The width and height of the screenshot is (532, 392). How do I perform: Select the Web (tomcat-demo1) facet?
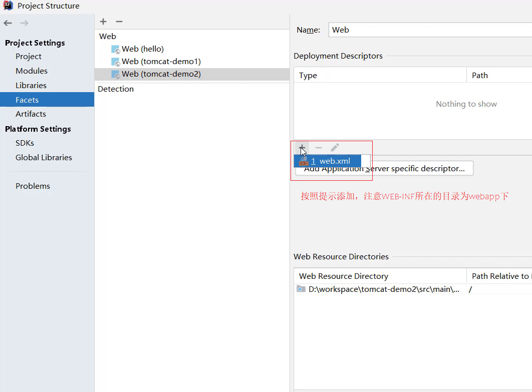161,62
